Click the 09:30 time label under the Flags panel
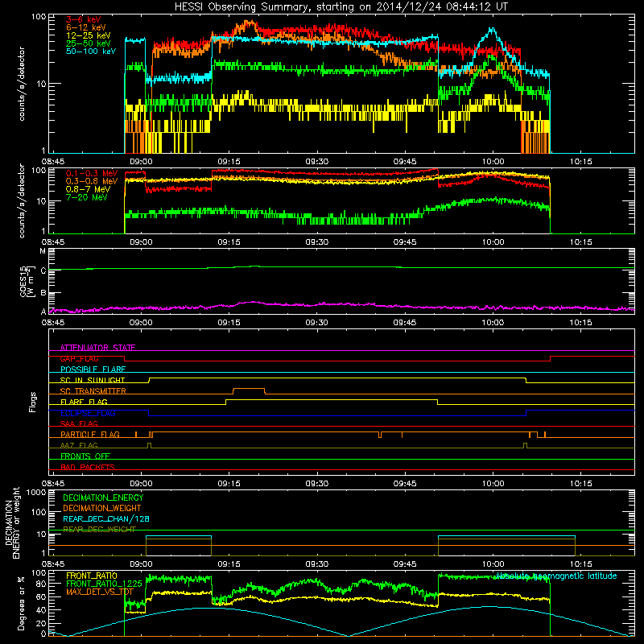The image size is (644, 644). 316,483
